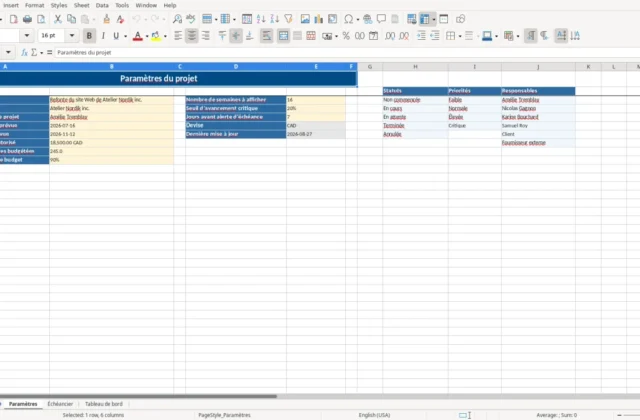Format cells as percent
This screenshot has height=420, width=640.
click(x=346, y=36)
